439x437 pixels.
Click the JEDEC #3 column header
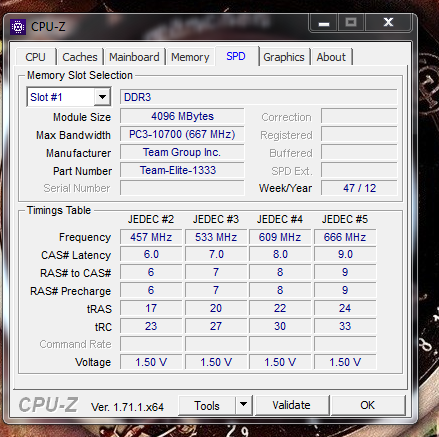click(216, 219)
